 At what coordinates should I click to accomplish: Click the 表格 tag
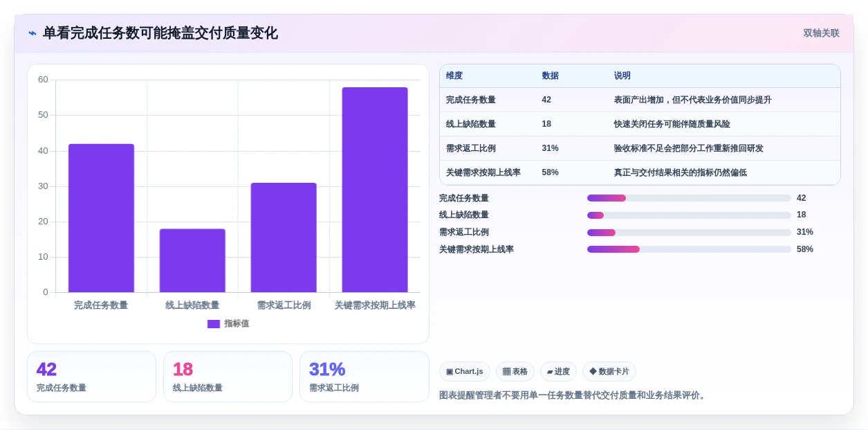coord(515,372)
